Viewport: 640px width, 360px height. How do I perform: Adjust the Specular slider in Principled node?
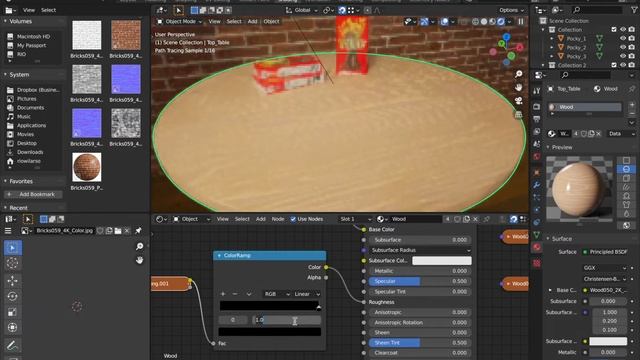click(420, 281)
